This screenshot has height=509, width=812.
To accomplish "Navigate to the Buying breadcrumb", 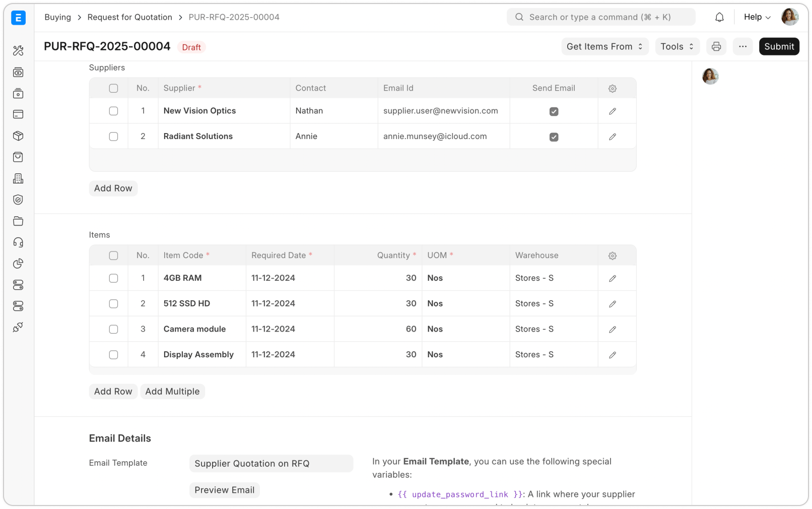I will (57, 17).
